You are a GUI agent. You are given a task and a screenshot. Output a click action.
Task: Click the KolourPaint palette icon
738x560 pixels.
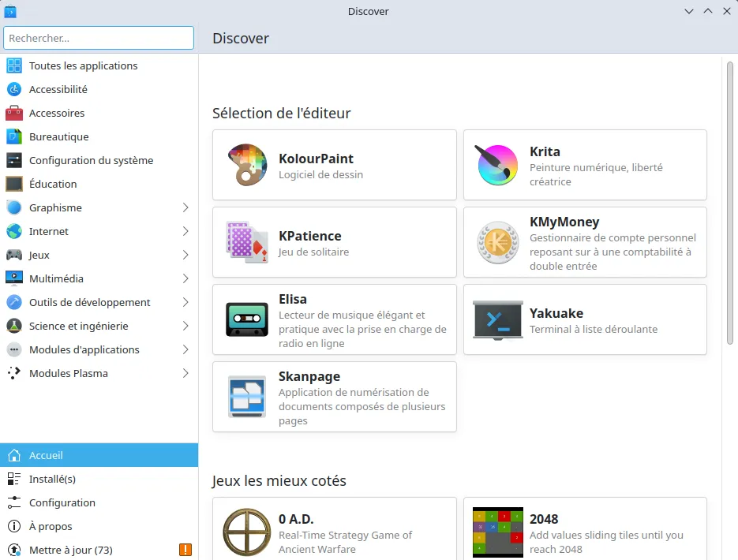246,165
